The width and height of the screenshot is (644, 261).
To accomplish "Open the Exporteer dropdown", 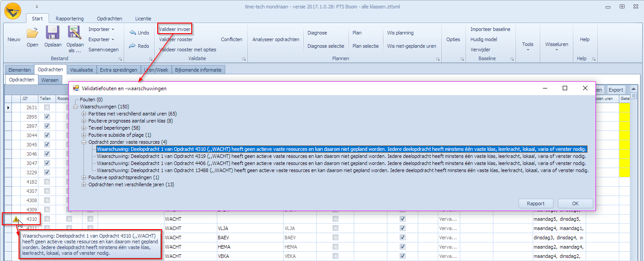I will (x=101, y=39).
